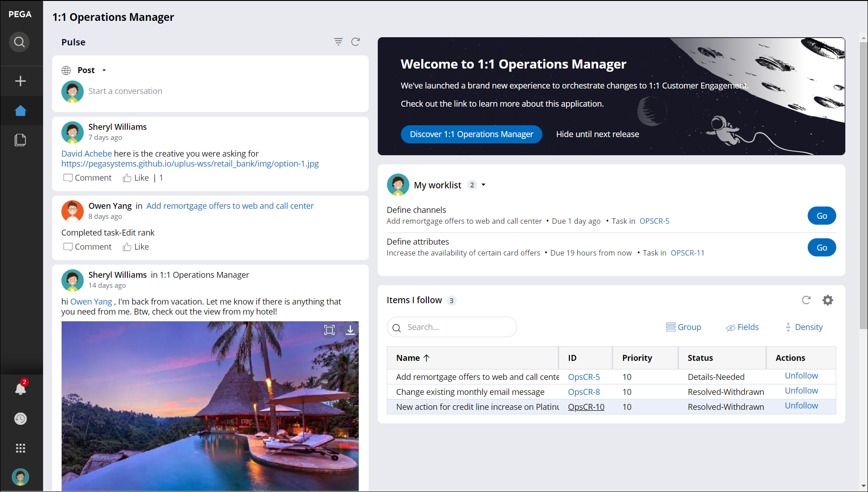This screenshot has width=868, height=492.
Task: Click the Items I follow search field
Action: (x=452, y=327)
